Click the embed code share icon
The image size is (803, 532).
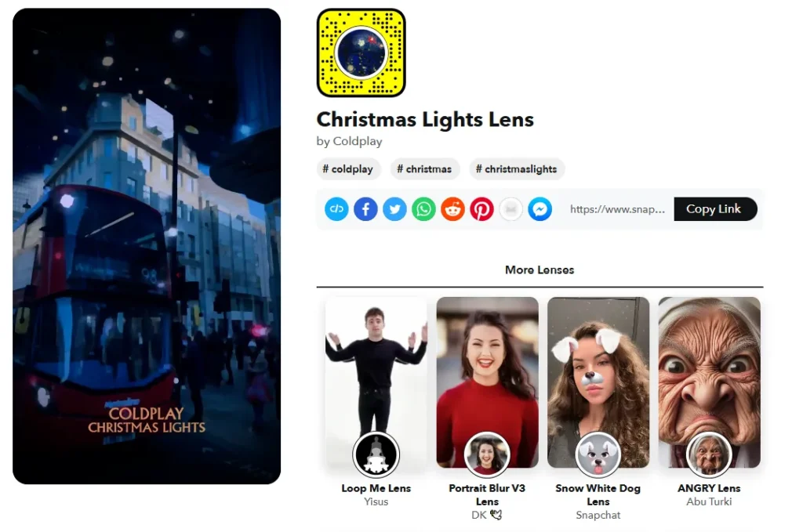pos(336,209)
